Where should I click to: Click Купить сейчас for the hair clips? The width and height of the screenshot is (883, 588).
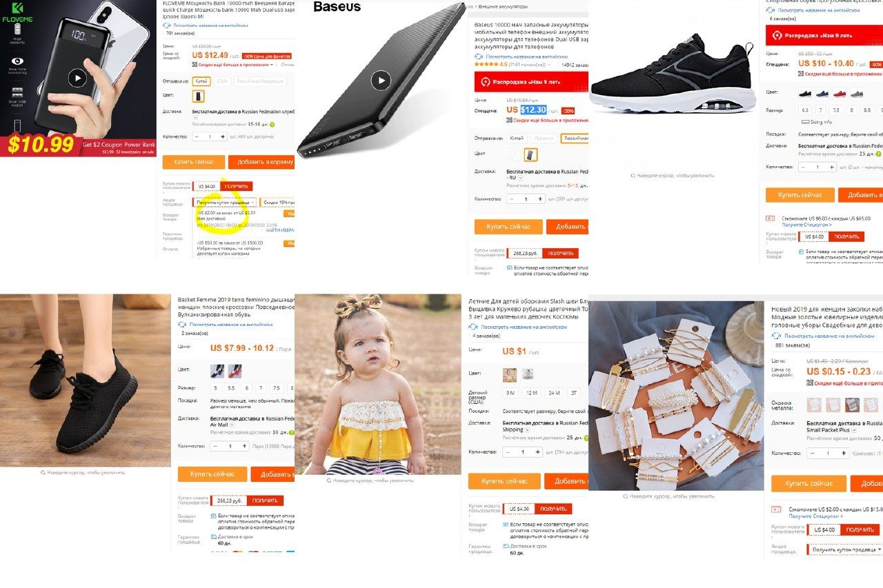coord(808,483)
